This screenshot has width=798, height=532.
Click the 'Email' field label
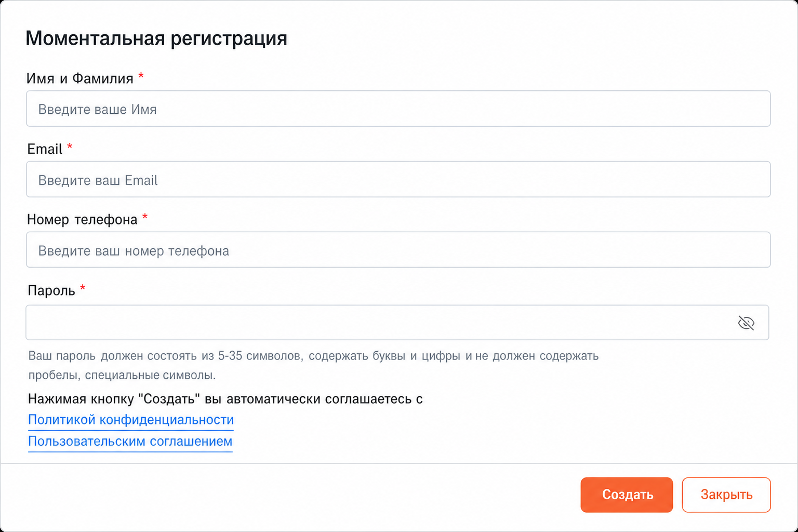click(x=45, y=149)
